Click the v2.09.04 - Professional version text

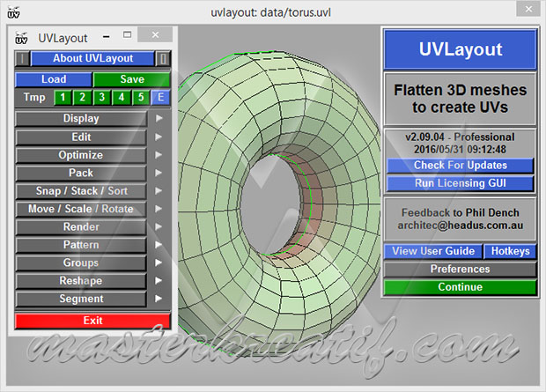point(460,137)
